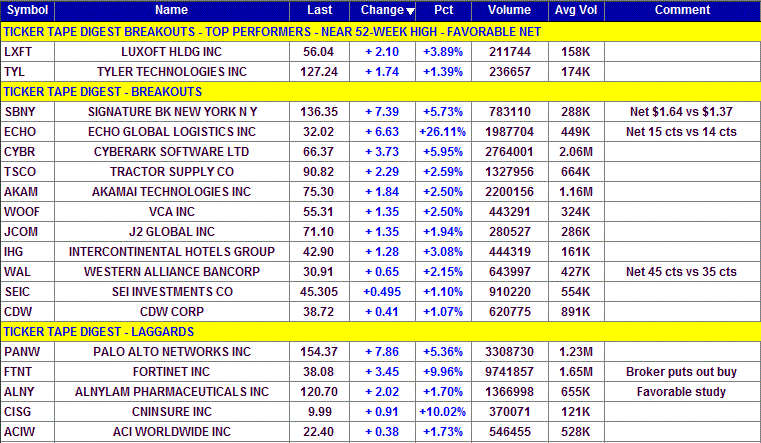
Task: Select SIGNATURE BK NEW YORK N Y name
Action: pyautogui.click(x=172, y=112)
